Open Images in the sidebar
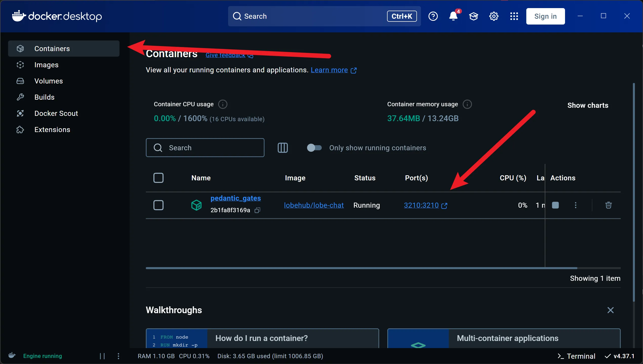This screenshot has height=364, width=643. coord(64,65)
